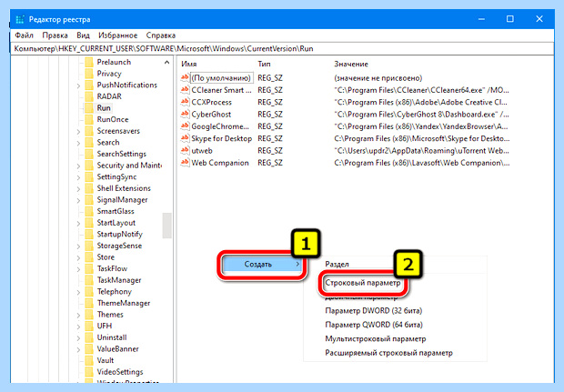This screenshot has width=564, height=392.
Task: Expand the StartLayout key
Action: (x=78, y=224)
